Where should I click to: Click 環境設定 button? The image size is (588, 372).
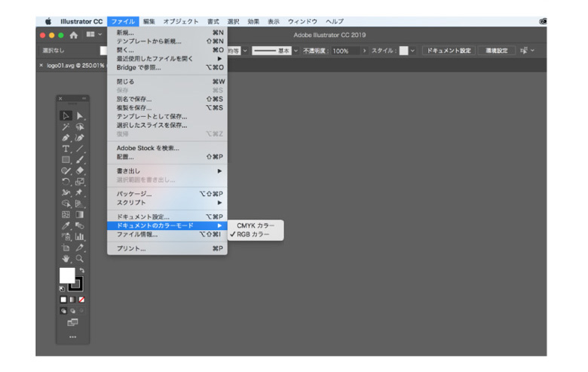click(x=497, y=51)
